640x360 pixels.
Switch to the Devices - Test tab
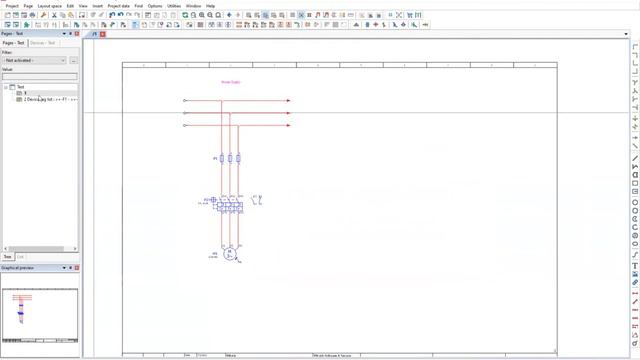(42, 43)
